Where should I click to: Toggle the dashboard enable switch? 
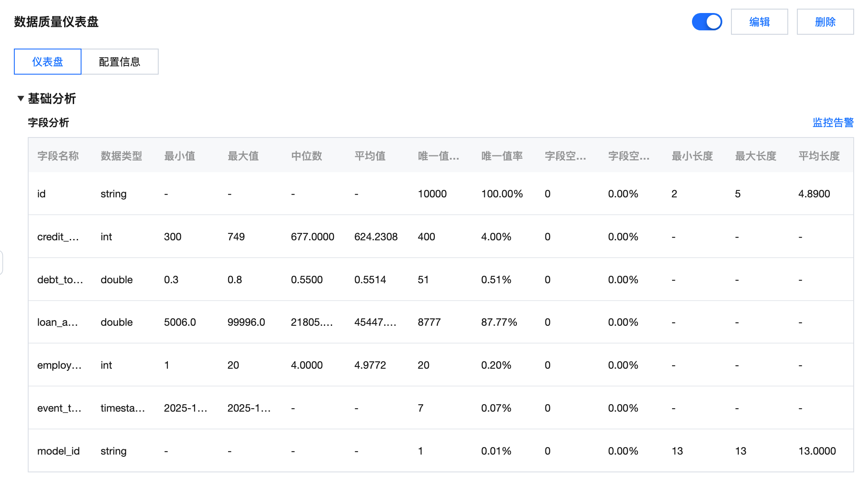tap(707, 22)
